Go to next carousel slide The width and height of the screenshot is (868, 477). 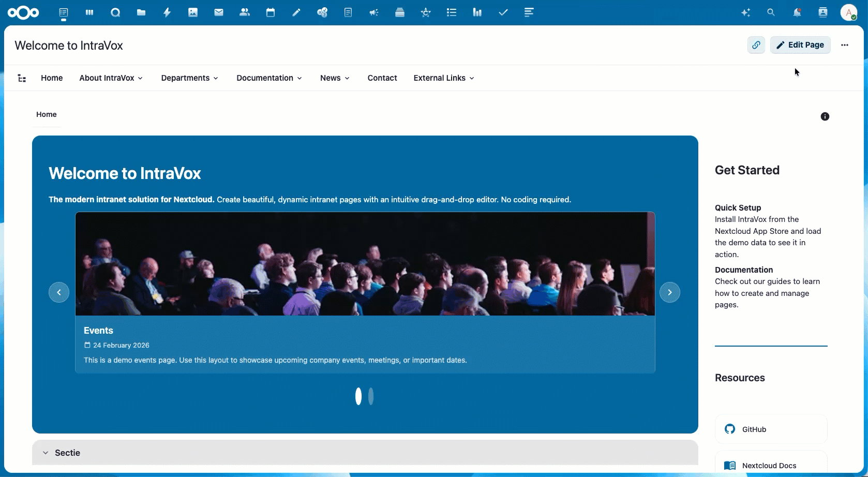point(670,292)
